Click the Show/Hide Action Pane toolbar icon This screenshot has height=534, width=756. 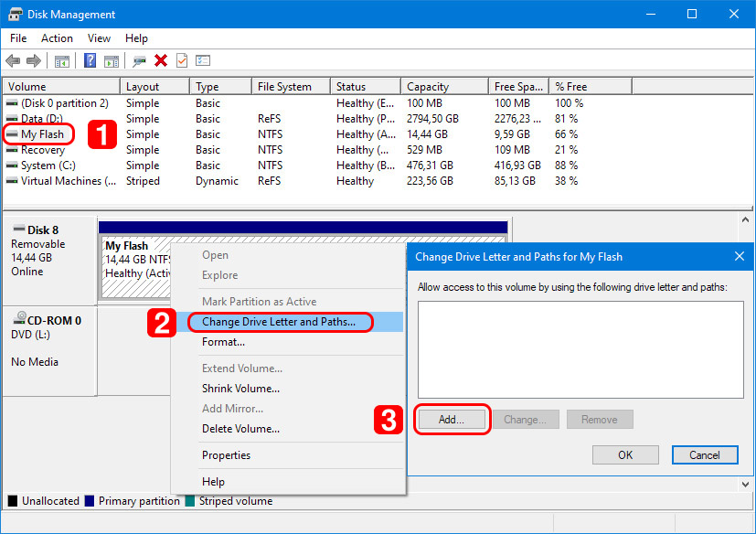point(112,60)
